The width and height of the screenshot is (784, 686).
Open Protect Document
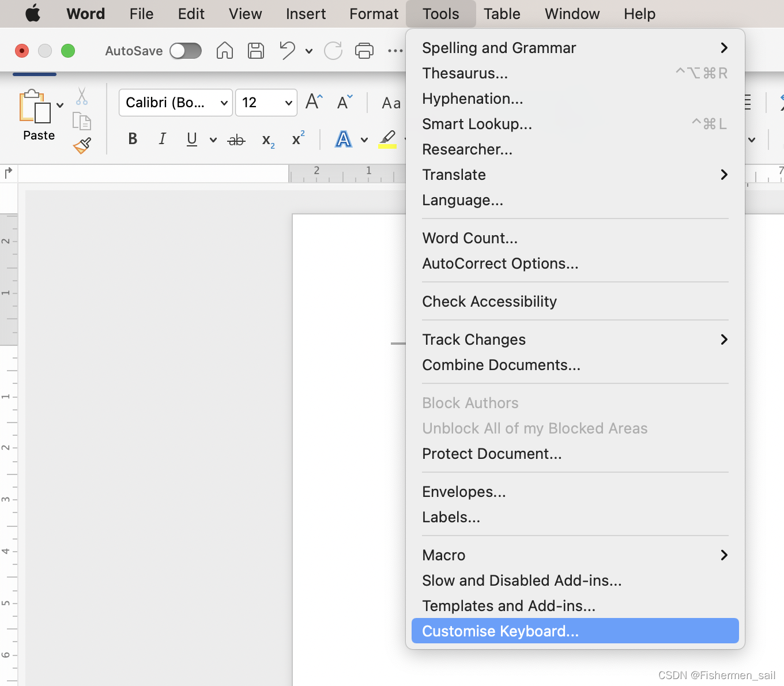point(575,454)
